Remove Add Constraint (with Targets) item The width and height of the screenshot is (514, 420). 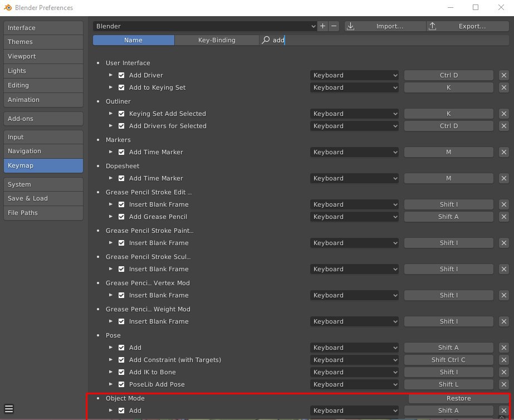click(504, 360)
